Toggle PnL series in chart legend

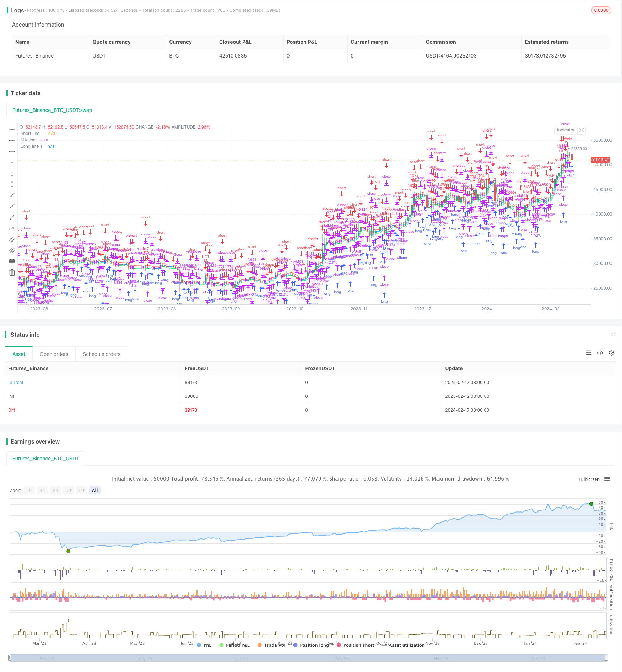pyautogui.click(x=204, y=645)
